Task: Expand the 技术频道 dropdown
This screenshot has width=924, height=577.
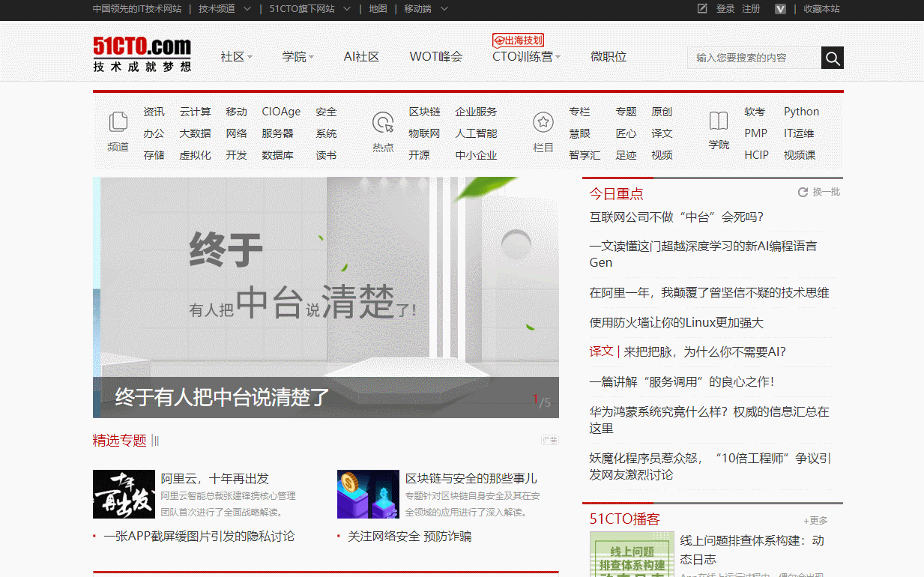Action: tap(223, 9)
